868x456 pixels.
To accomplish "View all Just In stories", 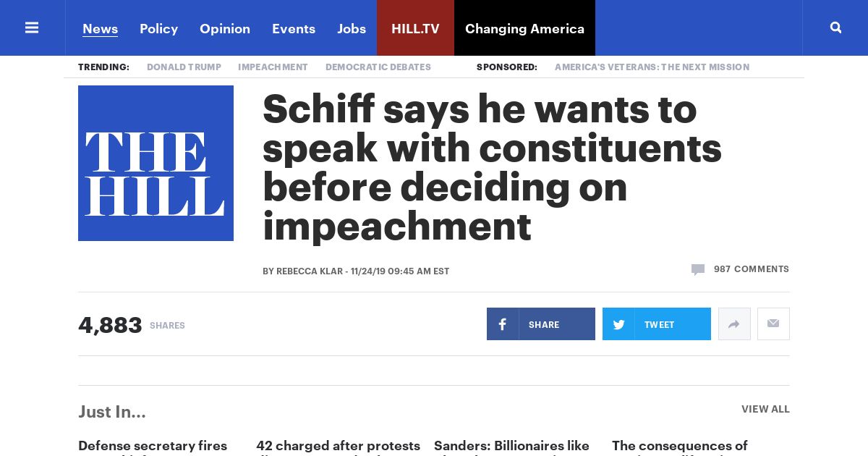I will (765, 409).
